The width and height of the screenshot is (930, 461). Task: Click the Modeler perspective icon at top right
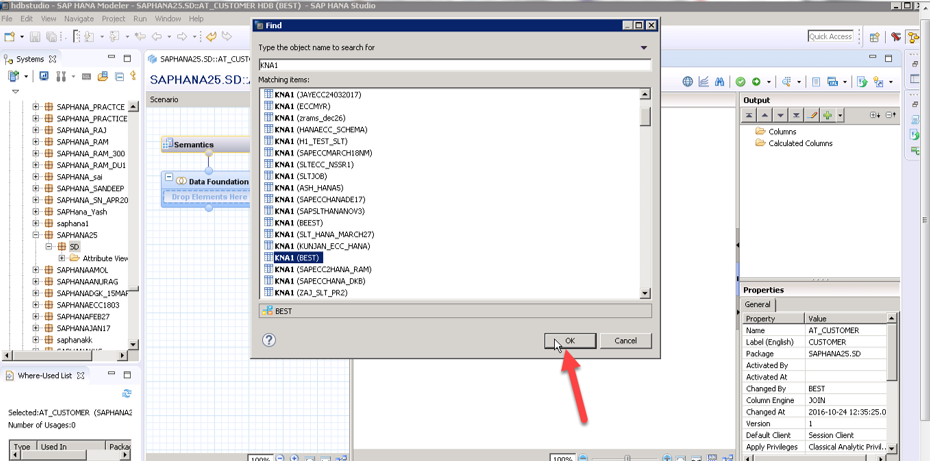[912, 37]
